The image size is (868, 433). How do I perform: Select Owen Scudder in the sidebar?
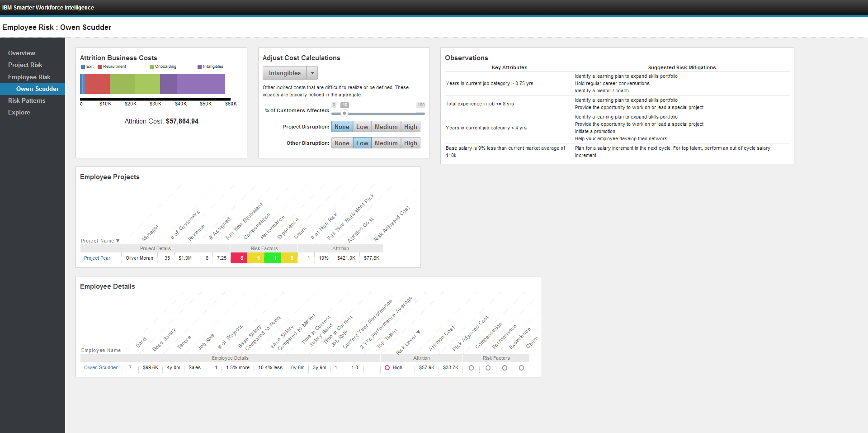pos(33,89)
